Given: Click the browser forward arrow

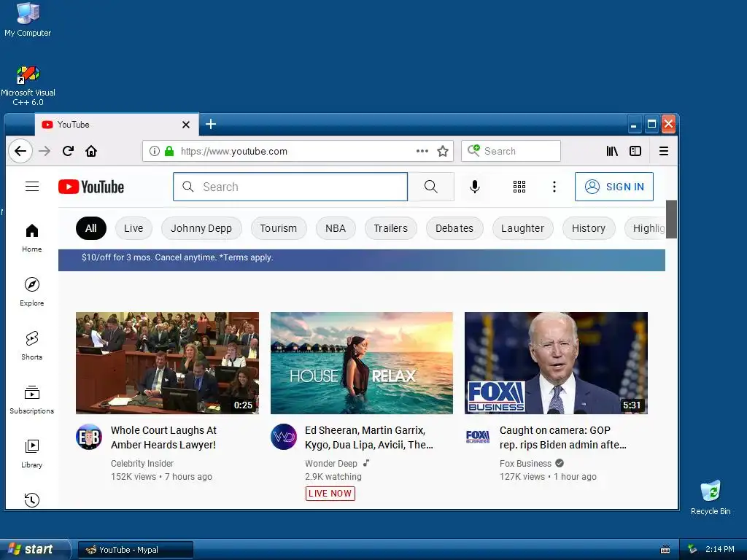Looking at the screenshot, I should 44,151.
